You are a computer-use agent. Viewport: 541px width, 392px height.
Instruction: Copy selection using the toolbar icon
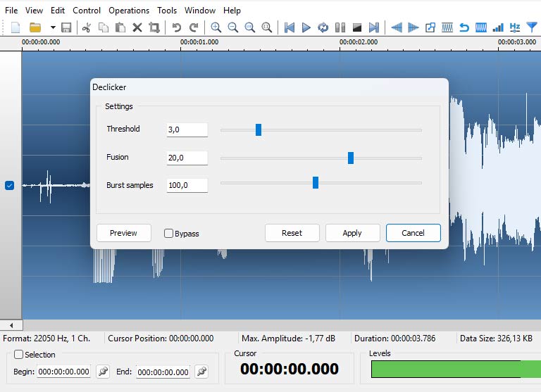[x=103, y=27]
